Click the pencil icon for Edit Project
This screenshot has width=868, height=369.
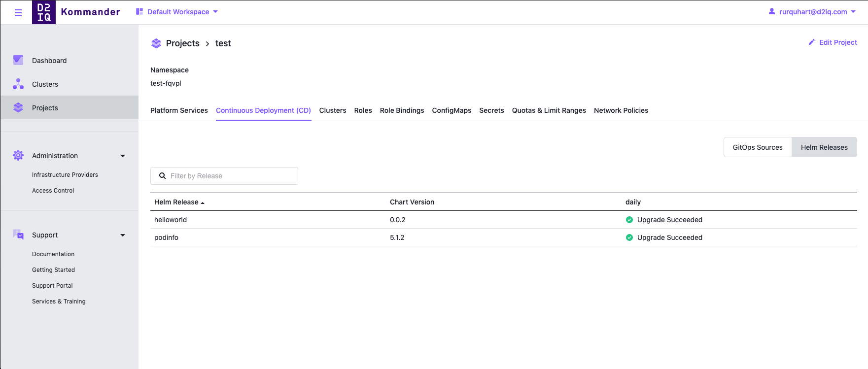[x=812, y=42]
